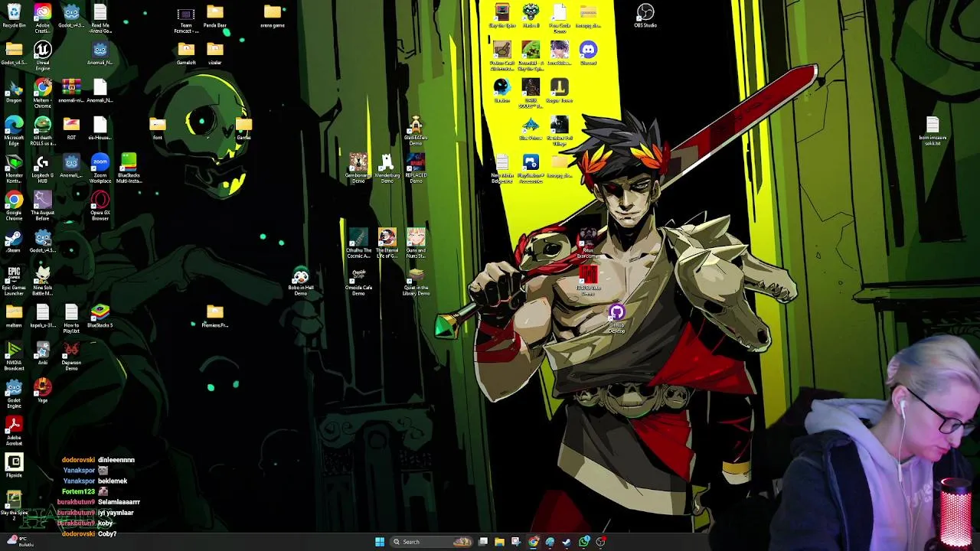Select the REPLACED Demo shortcut
Image resolution: width=980 pixels, height=551 pixels.
(416, 168)
